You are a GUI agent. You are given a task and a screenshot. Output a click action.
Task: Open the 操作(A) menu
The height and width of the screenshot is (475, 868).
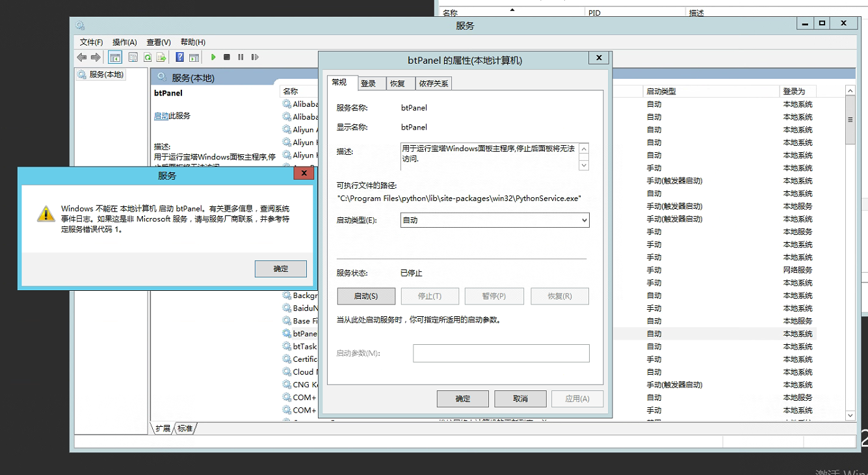(124, 42)
